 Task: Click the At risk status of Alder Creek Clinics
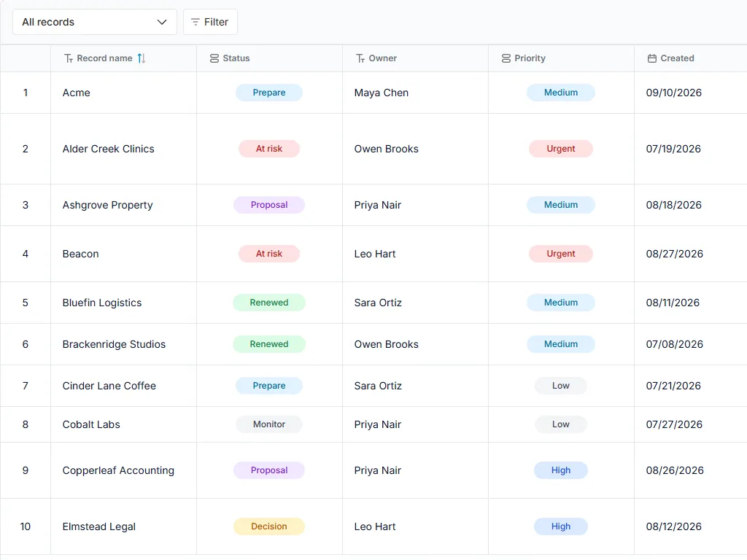point(269,149)
